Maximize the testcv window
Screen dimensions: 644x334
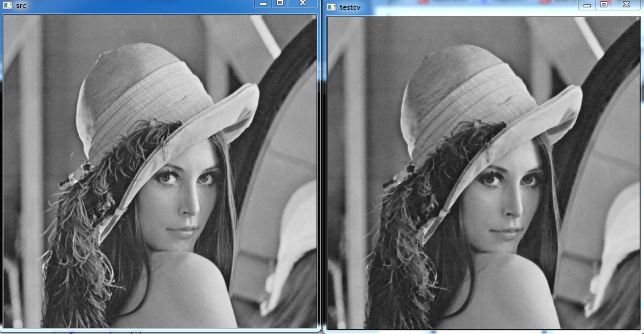click(604, 5)
